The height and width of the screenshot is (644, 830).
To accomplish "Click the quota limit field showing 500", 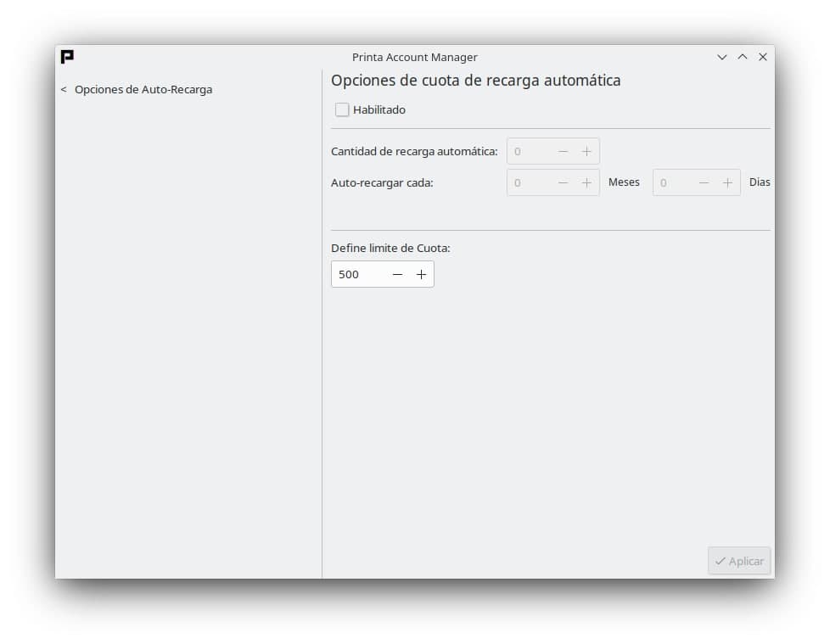I will (x=358, y=274).
